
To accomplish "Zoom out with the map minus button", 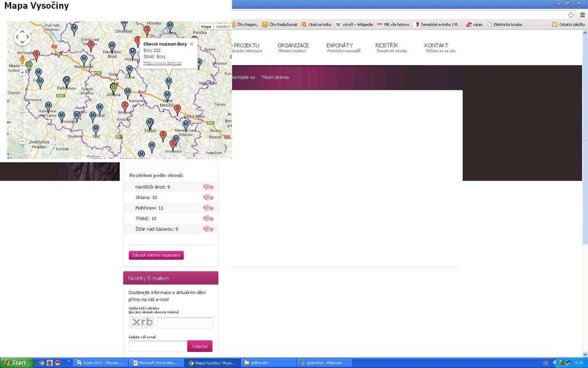I will (x=22, y=141).
